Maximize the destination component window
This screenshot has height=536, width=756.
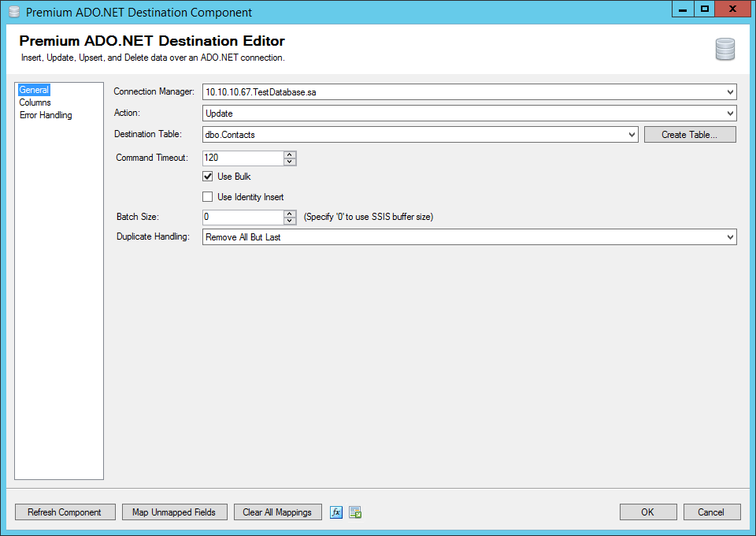(704, 9)
